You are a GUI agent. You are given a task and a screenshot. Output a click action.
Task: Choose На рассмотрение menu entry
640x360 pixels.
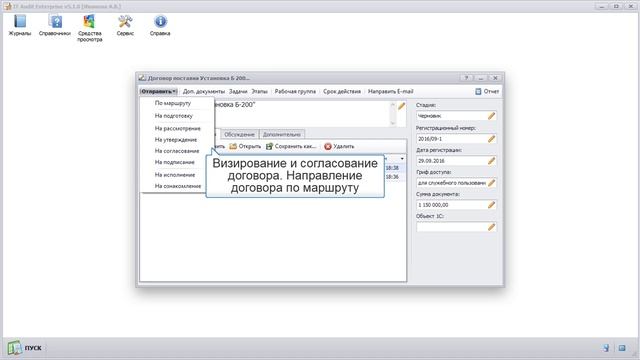pyautogui.click(x=177, y=128)
